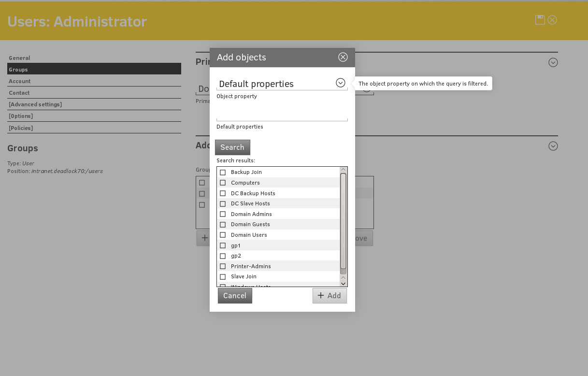Close the Add objects dialog
Screen dimensions: 588x376
pyautogui.click(x=343, y=57)
